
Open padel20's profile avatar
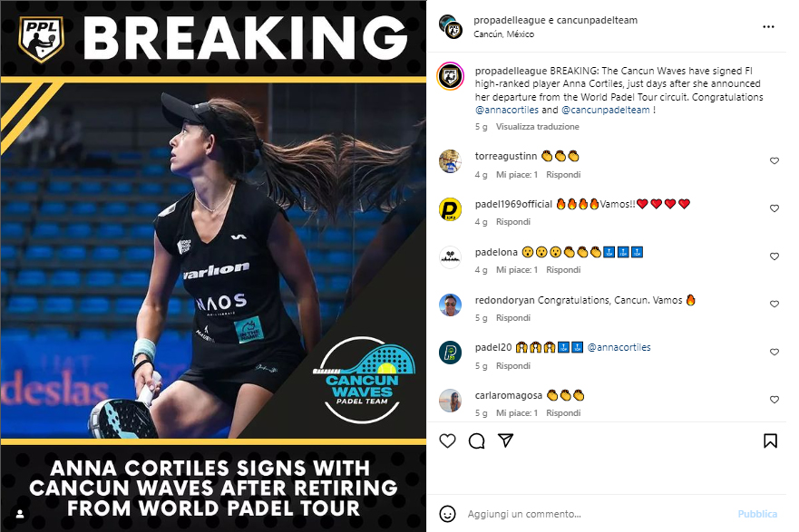(x=450, y=353)
